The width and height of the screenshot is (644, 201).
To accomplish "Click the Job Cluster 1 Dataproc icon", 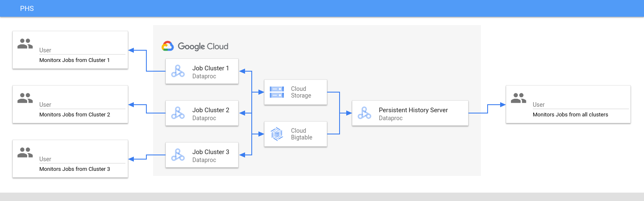I will pyautogui.click(x=178, y=71).
